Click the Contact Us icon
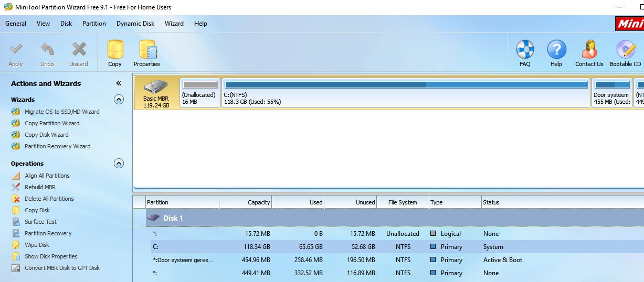 coord(589,49)
